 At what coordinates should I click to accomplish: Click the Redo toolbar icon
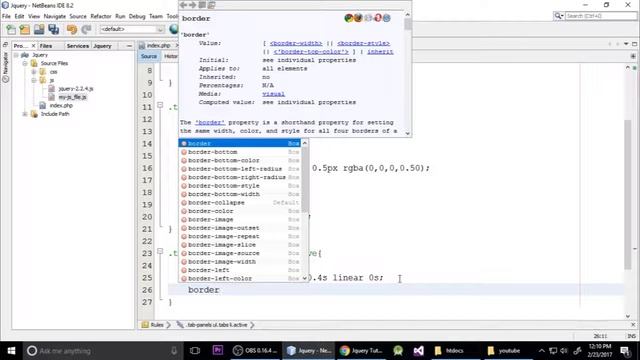pos(86,29)
